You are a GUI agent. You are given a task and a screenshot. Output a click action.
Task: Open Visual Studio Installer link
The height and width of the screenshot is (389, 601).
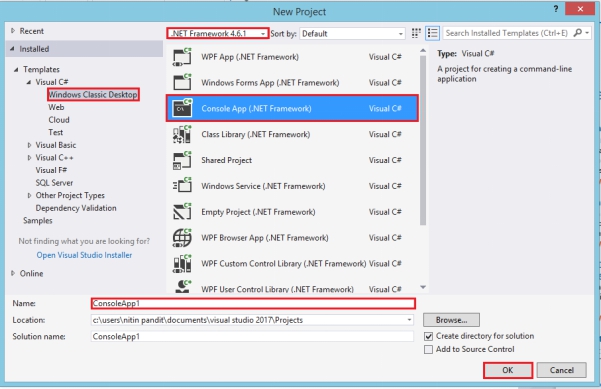84,255
